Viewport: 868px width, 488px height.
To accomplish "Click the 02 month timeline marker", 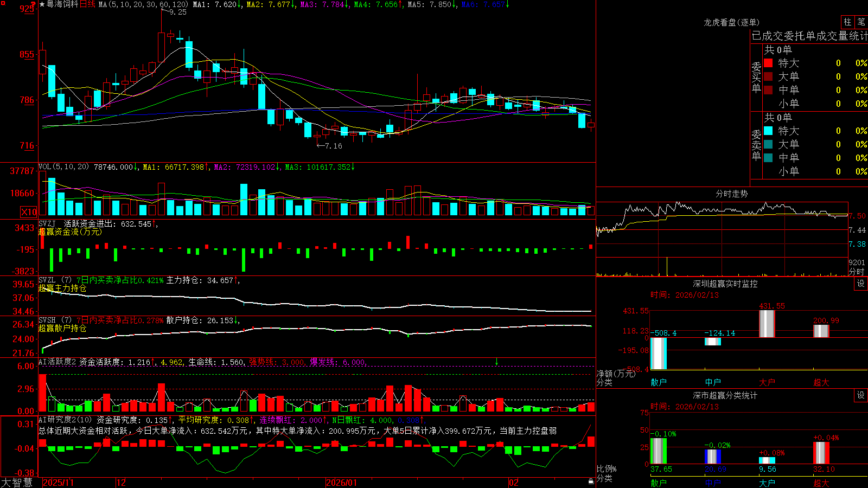I will pyautogui.click(x=514, y=483).
